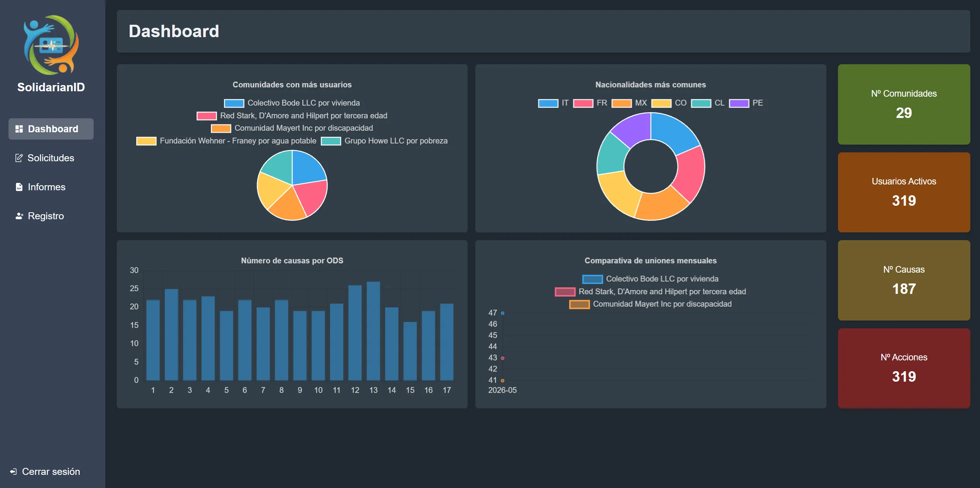
Task: Toggle the FR nationality legend entry
Action: (590, 103)
